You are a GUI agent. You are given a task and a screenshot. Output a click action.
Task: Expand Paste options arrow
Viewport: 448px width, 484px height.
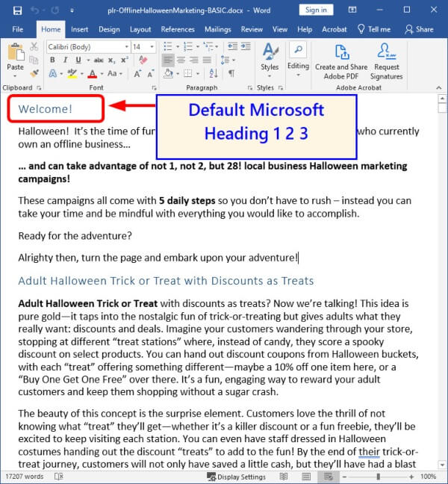coord(15,75)
